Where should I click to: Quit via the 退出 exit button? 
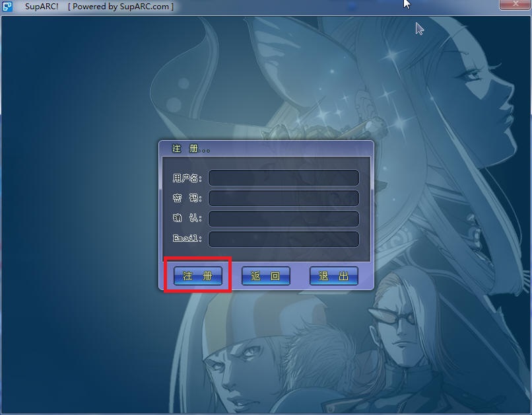[x=334, y=276]
